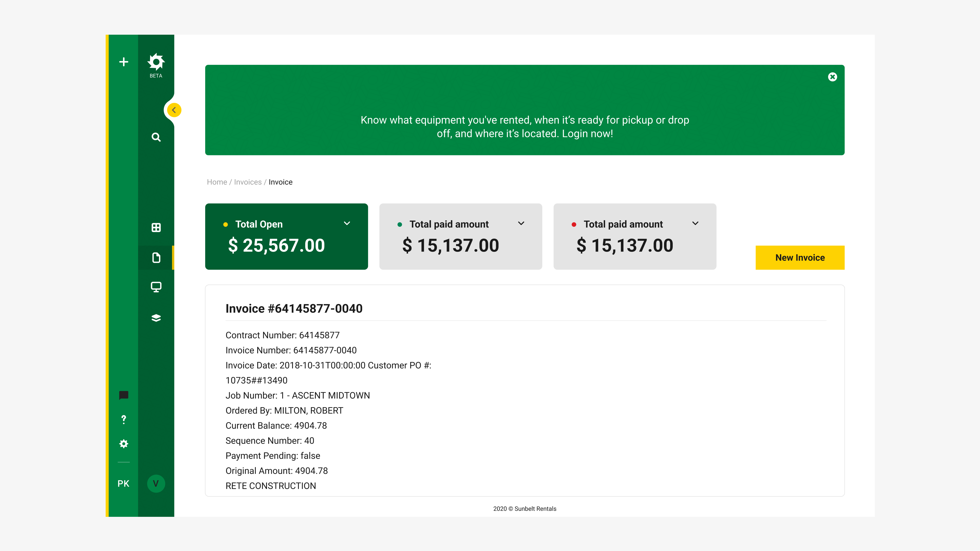Click the plus icon in the sidebar
This screenshot has height=551, width=980.
[124, 62]
